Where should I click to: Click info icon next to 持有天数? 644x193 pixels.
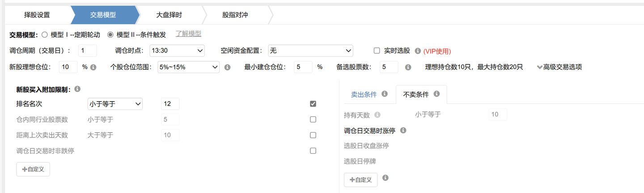[377, 115]
